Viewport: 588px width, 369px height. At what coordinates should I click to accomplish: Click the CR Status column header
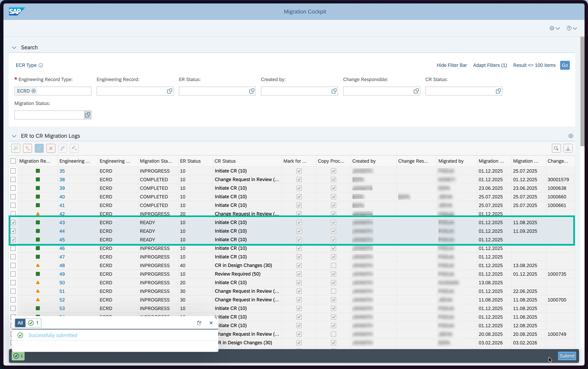pos(247,161)
